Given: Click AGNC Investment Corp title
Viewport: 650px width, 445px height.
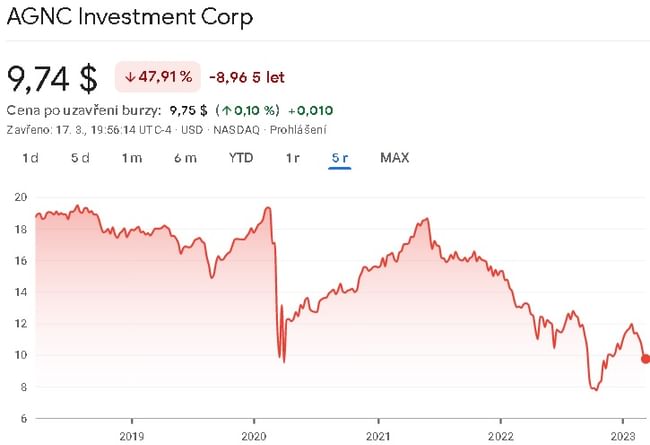Looking at the screenshot, I should [130, 18].
